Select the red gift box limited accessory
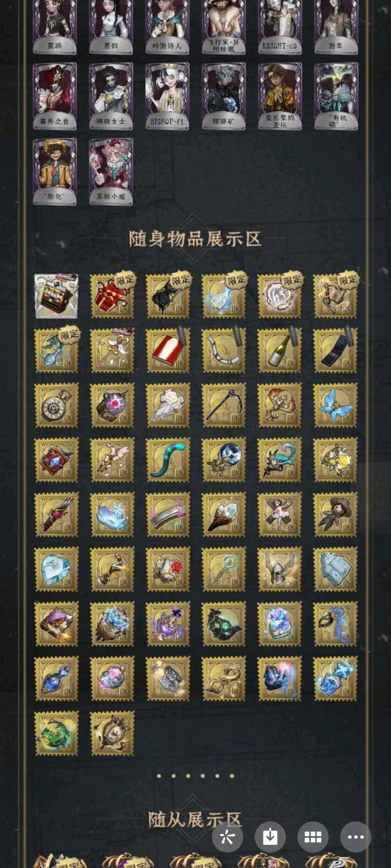391x868 pixels. click(x=112, y=296)
